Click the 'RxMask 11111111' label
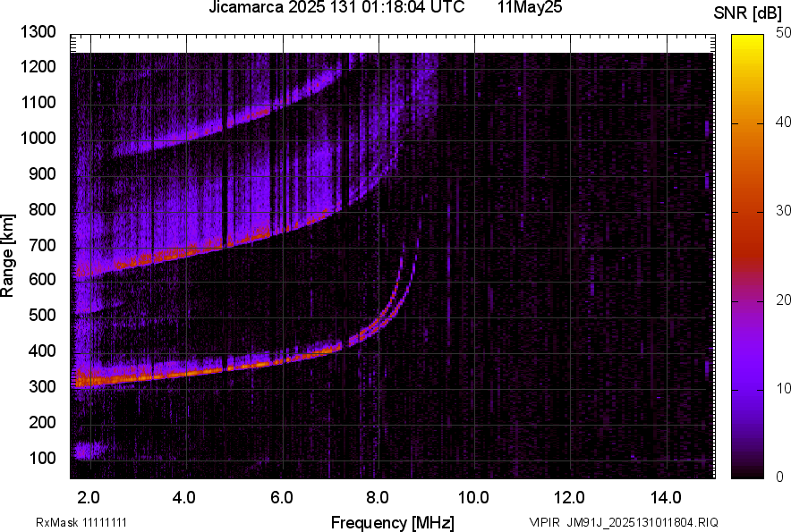Viewport: 791px width, 532px height. point(81,522)
